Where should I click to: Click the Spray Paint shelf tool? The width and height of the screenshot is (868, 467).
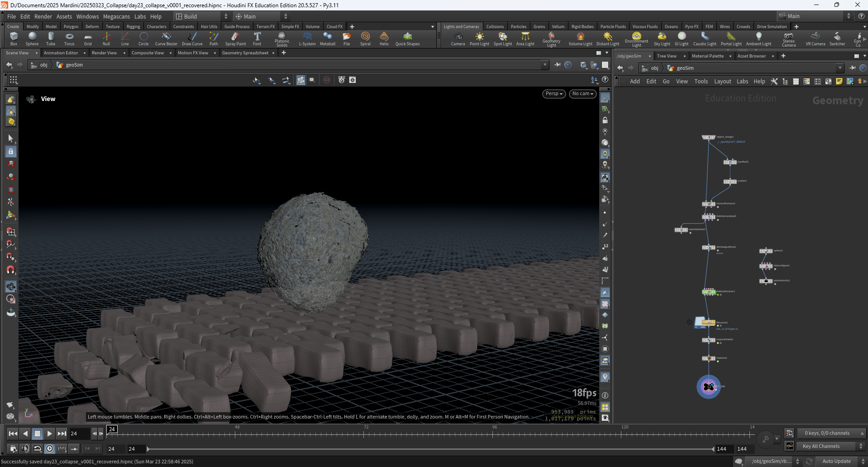click(235, 39)
